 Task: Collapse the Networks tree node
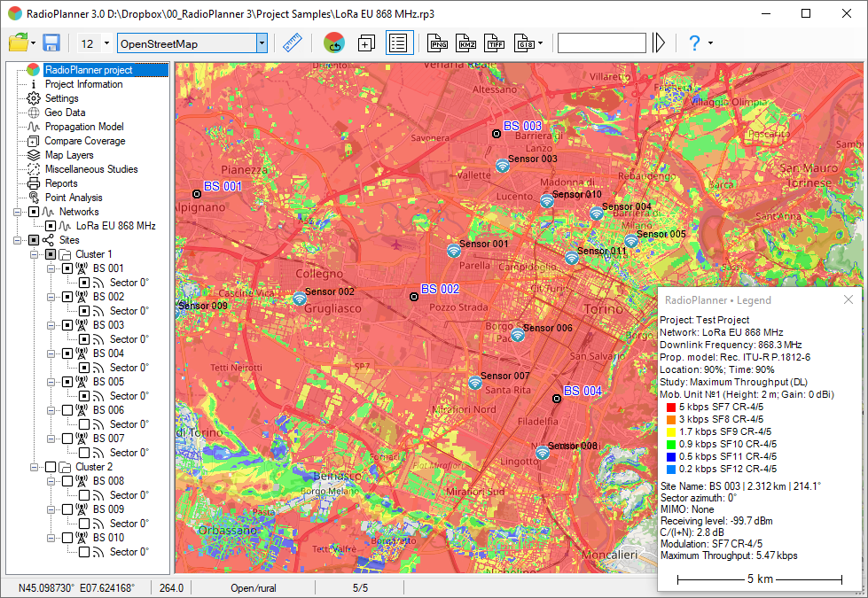[17, 212]
